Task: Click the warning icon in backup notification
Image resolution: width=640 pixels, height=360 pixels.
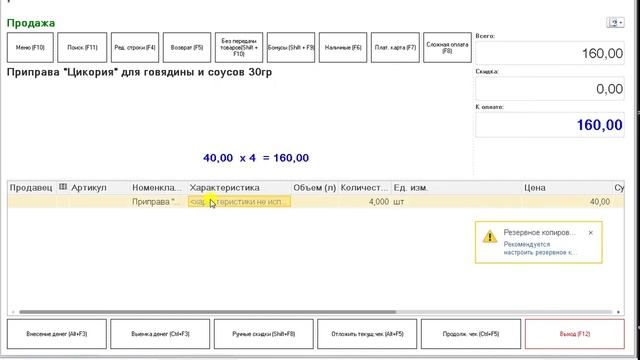Action: [490, 236]
